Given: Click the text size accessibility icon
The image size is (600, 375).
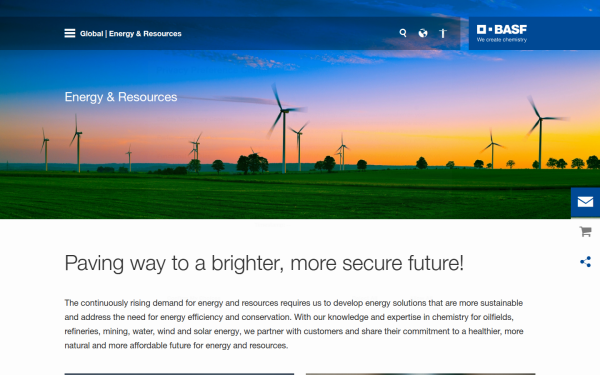Looking at the screenshot, I should [x=443, y=33].
